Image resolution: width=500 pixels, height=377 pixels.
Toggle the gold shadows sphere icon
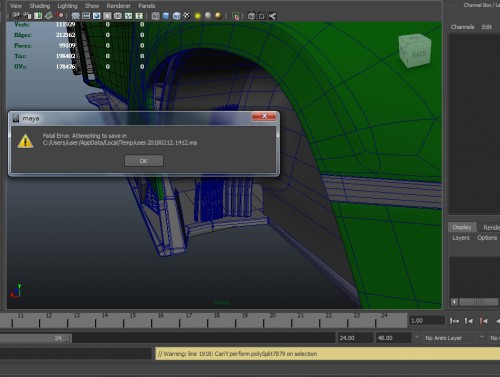click(x=218, y=16)
